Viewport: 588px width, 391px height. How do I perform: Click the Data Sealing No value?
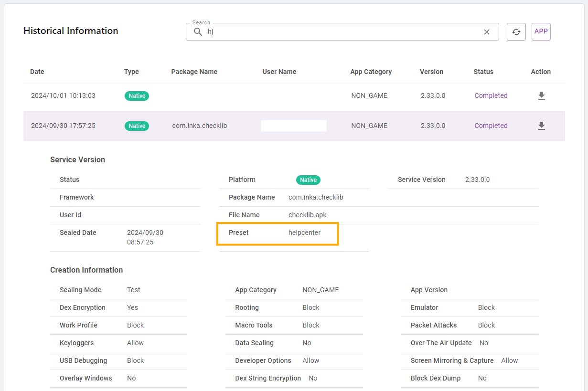307,343
